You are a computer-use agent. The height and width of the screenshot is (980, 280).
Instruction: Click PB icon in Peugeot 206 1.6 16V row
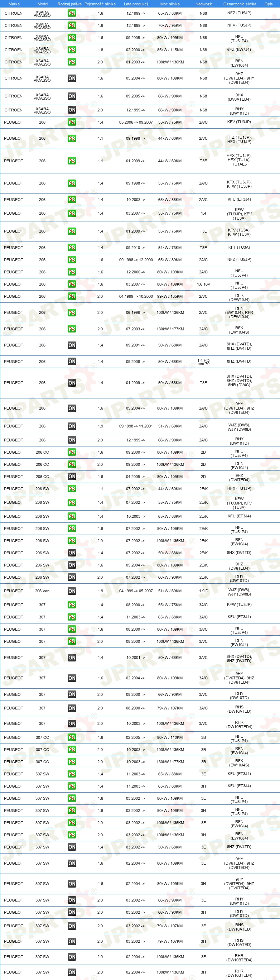(x=72, y=284)
